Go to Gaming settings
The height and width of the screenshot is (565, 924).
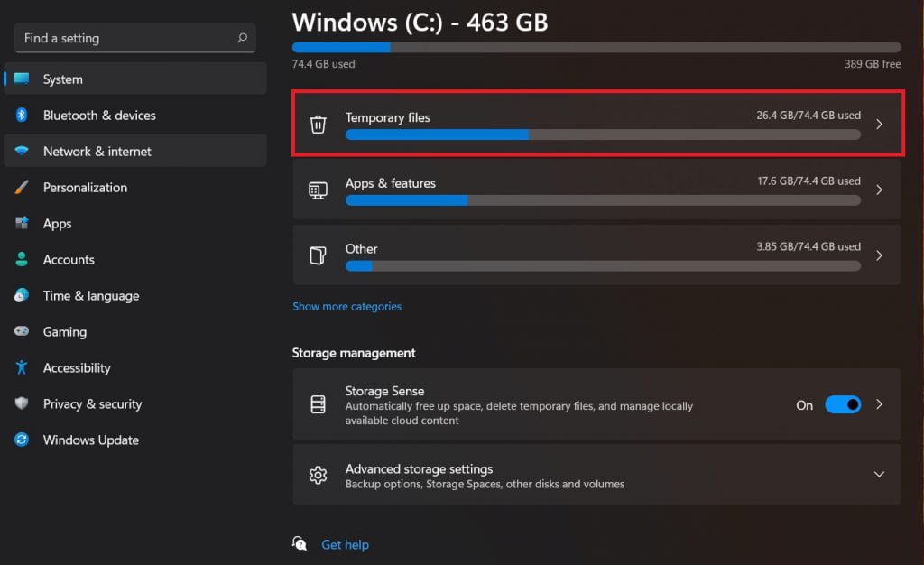[135, 332]
